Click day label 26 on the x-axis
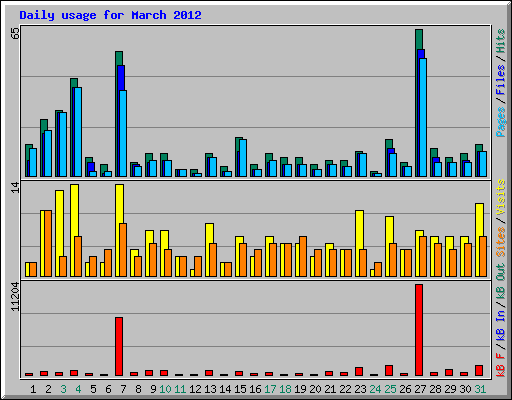Screen dimensions: 512x400 coord(405,389)
